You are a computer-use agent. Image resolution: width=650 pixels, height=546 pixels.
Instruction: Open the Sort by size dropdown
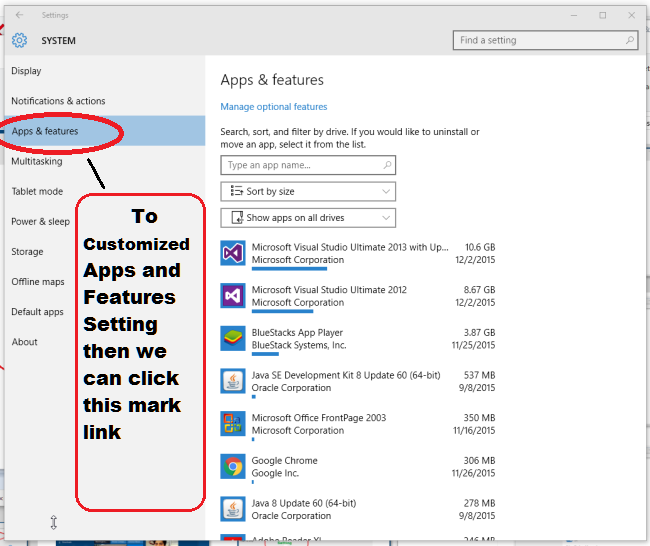click(308, 192)
